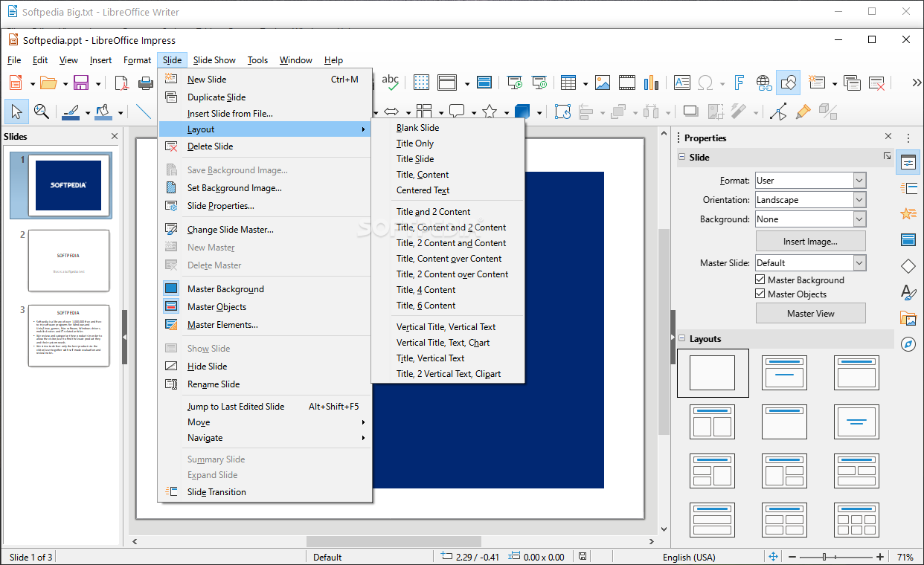Click the zoom slider in status bar

836,557
